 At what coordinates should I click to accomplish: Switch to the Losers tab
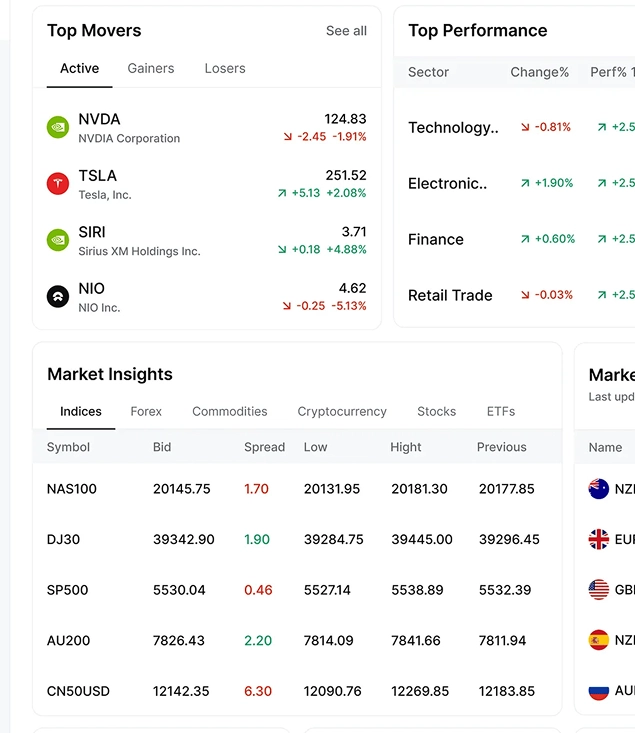[225, 68]
